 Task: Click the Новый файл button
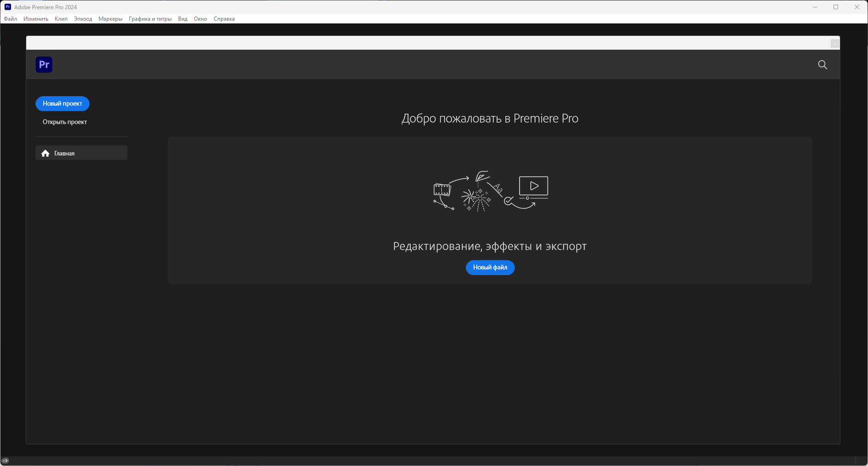point(490,267)
